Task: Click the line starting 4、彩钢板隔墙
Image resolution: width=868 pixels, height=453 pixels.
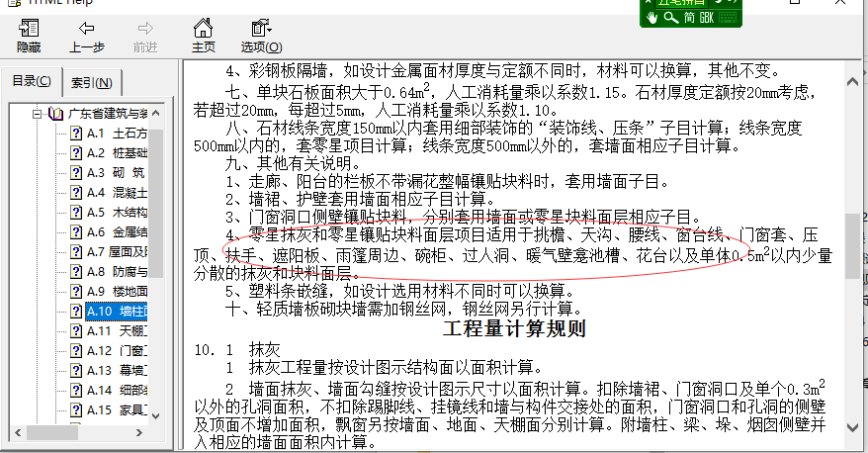Action: pos(502,70)
